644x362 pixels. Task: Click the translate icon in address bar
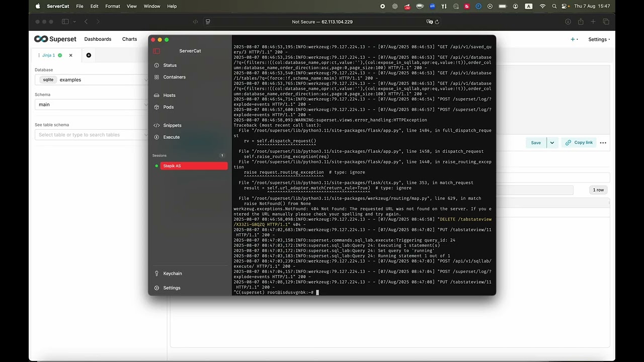pos(429,22)
